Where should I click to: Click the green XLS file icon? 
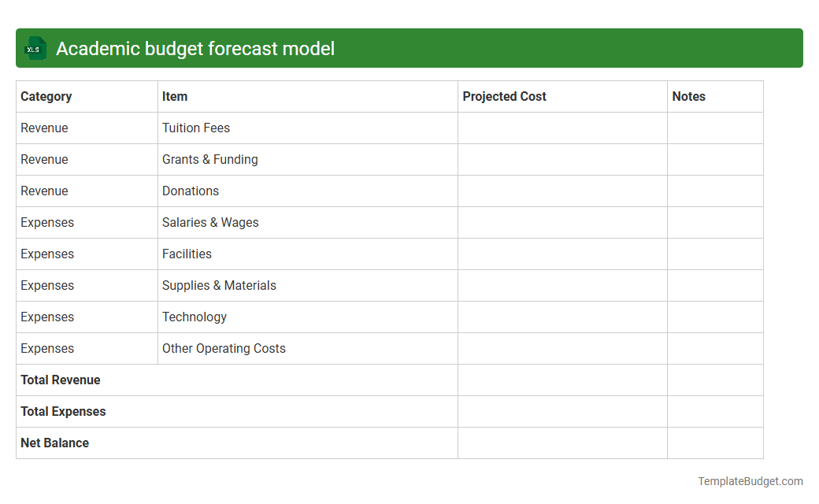click(x=35, y=48)
